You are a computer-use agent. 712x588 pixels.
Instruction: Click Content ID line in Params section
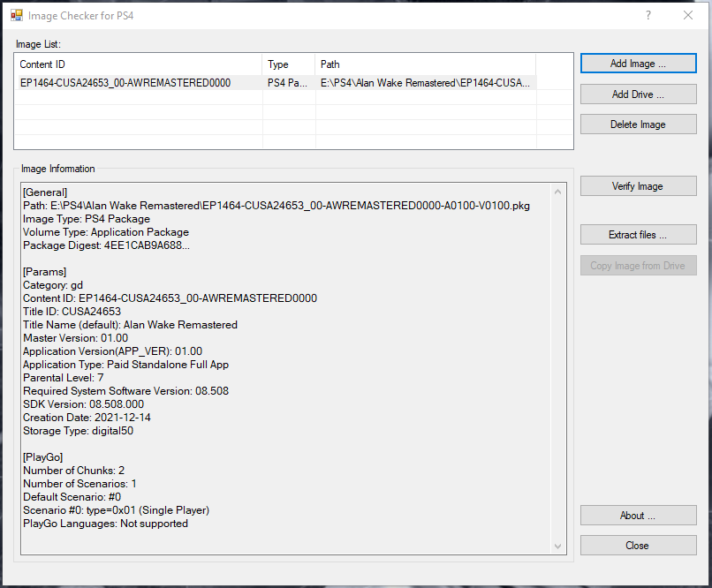pyautogui.click(x=170, y=298)
